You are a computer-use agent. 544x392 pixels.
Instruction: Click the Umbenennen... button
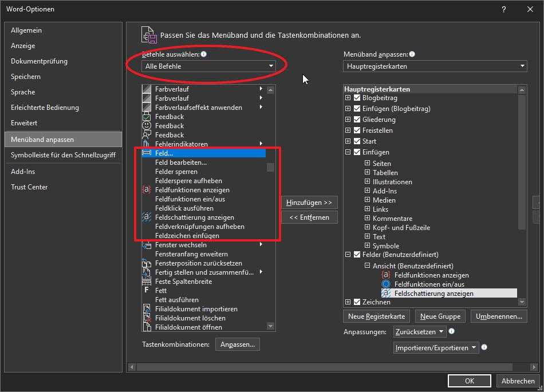click(x=499, y=316)
